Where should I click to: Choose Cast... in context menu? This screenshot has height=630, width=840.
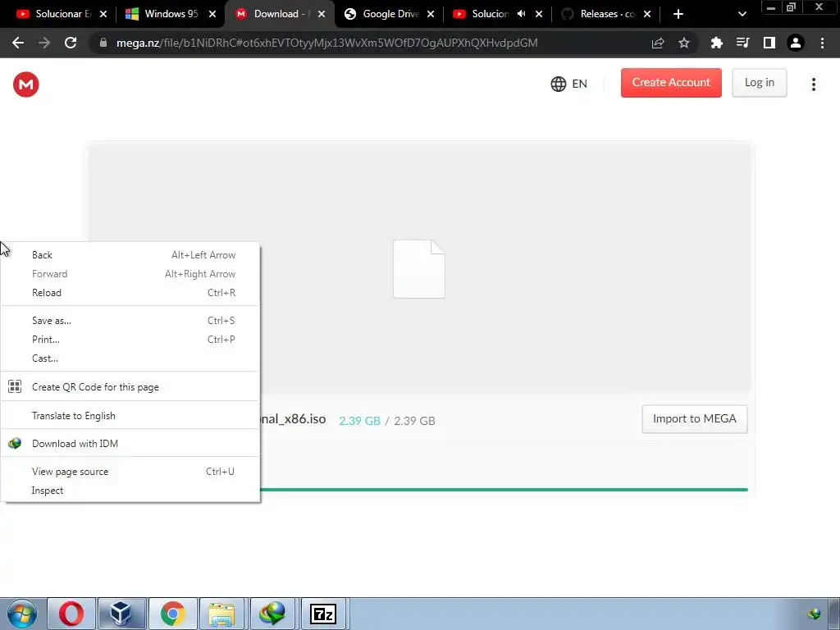click(x=130, y=358)
